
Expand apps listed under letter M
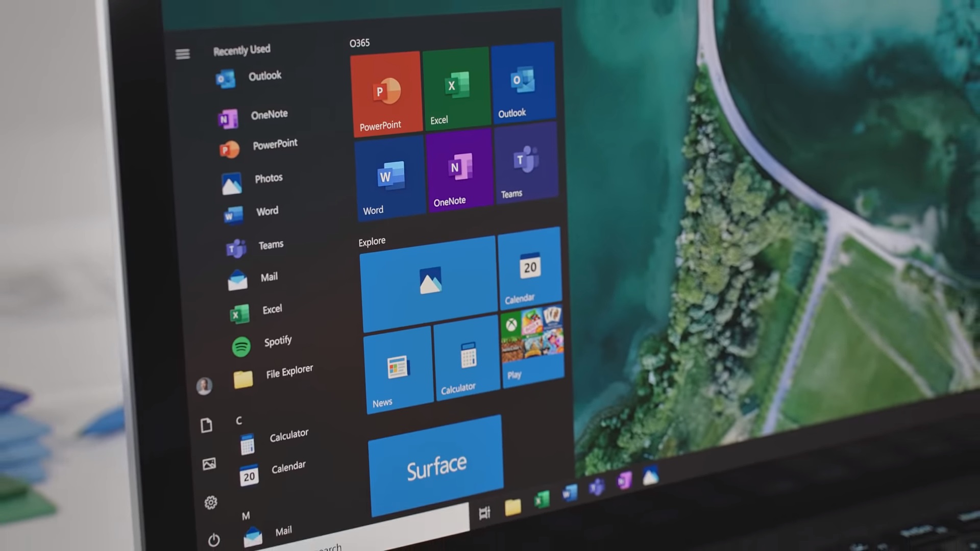click(245, 515)
